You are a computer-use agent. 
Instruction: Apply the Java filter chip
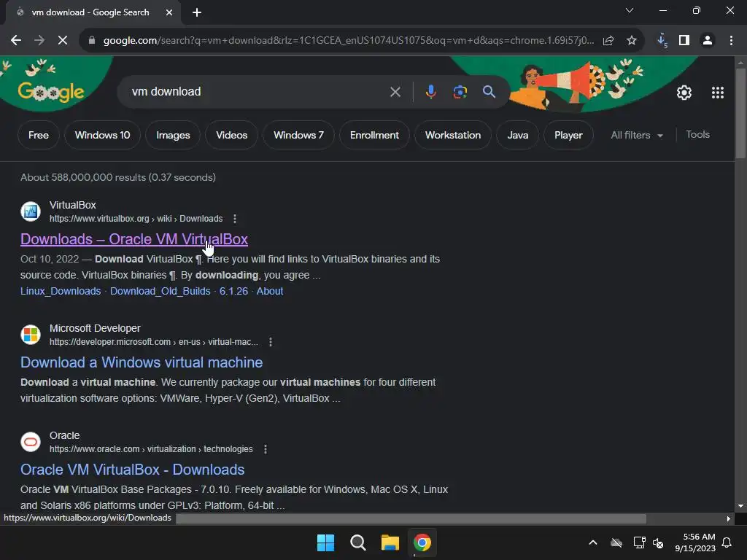[x=518, y=135]
